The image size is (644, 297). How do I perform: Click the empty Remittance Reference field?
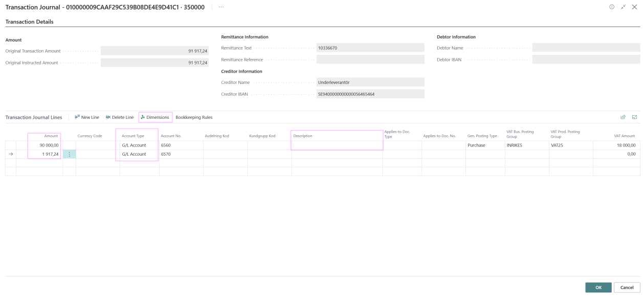370,59
